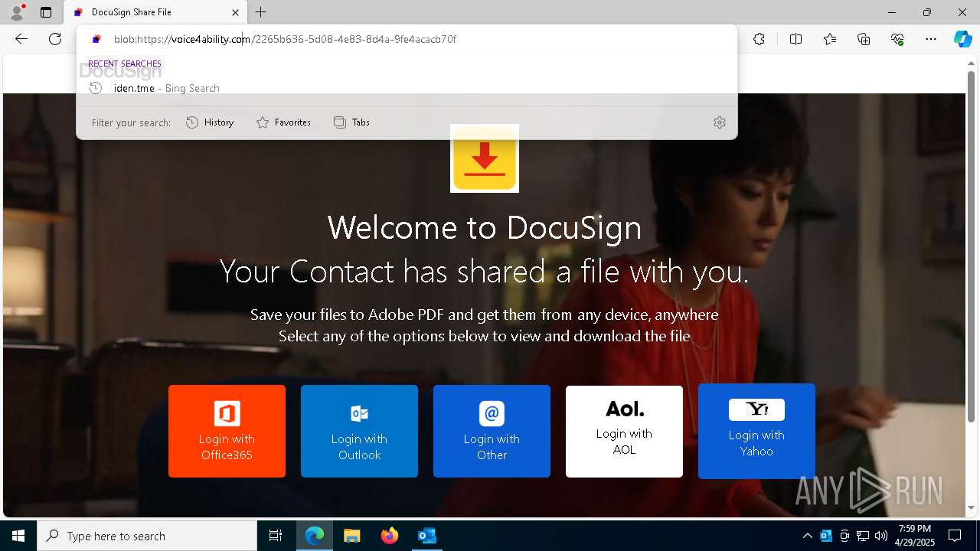Open Outlook from the taskbar
Image resolution: width=980 pixels, height=551 pixels.
click(426, 536)
